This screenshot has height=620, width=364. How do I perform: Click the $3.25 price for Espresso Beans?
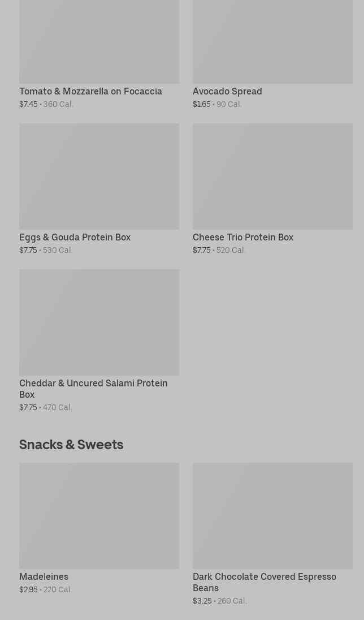(202, 601)
